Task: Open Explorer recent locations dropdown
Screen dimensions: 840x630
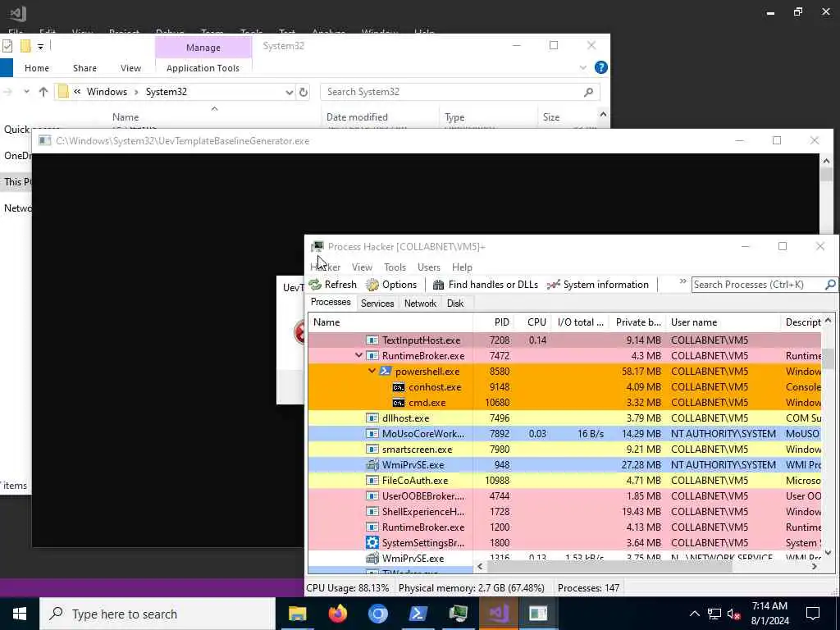Action: pyautogui.click(x=26, y=92)
